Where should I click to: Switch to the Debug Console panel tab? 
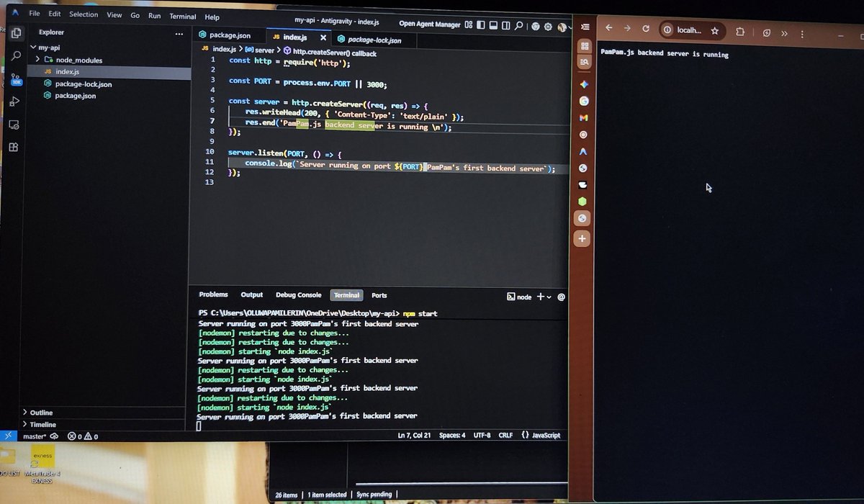[299, 295]
